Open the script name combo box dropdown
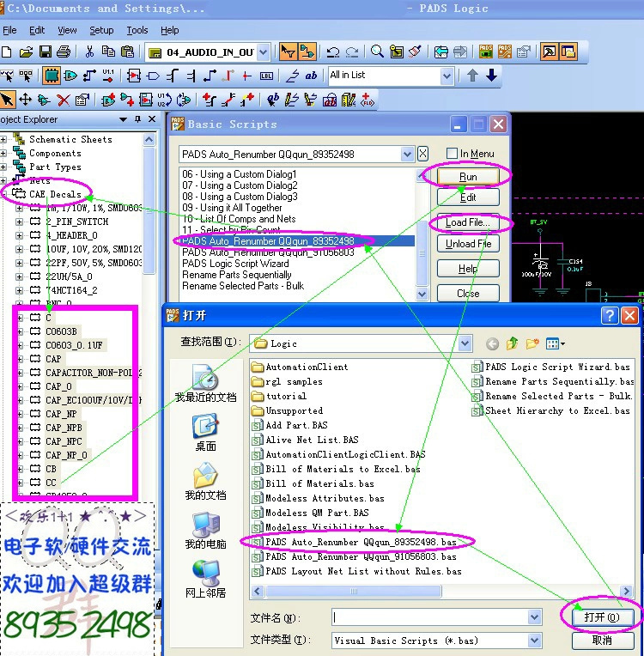The image size is (644, 656). point(407,154)
